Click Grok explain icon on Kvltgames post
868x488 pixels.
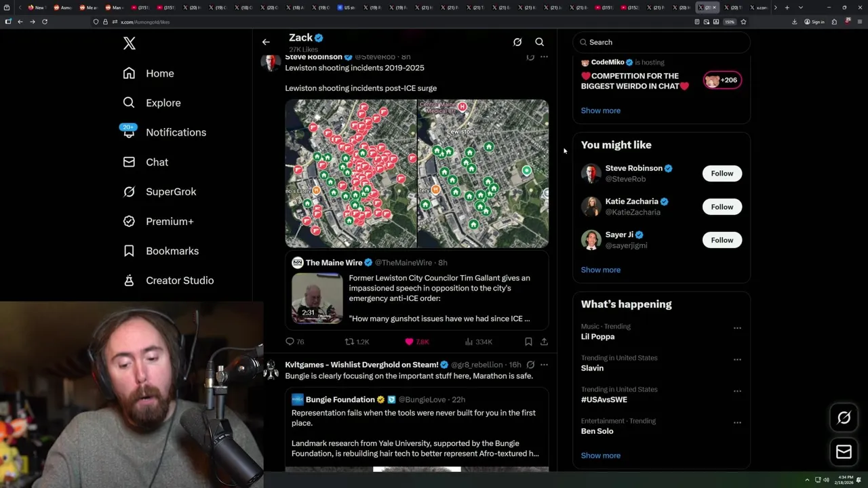[530, 365]
